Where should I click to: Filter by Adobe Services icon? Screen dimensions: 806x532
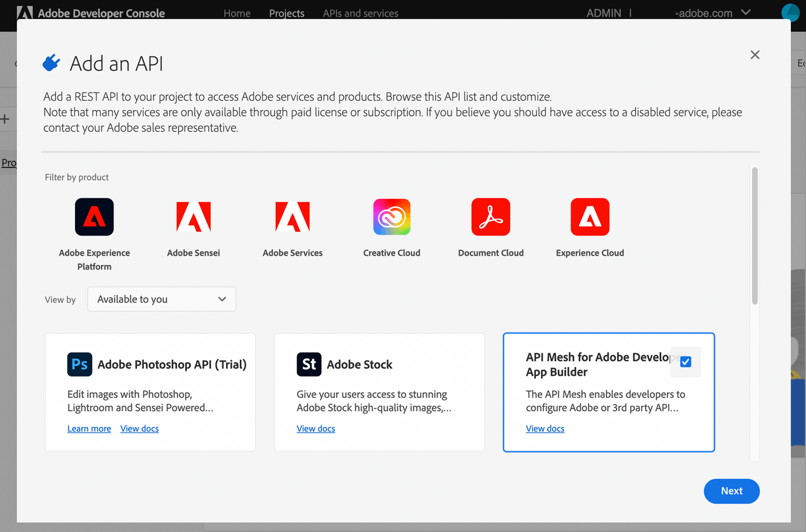click(x=293, y=217)
